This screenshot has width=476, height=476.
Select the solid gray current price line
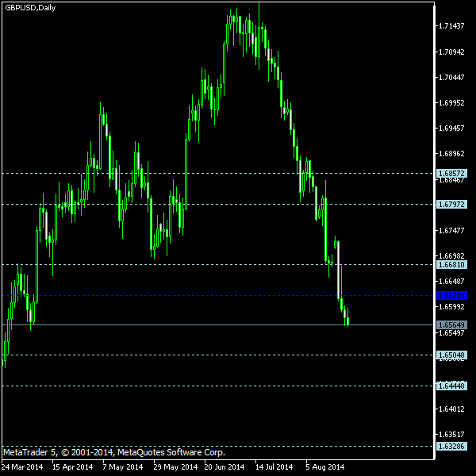218,324
